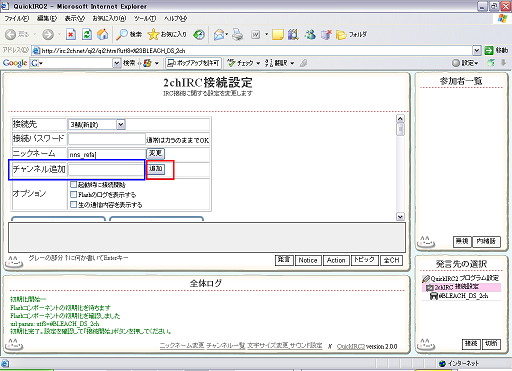Enable the first option checkbox

point(74,184)
